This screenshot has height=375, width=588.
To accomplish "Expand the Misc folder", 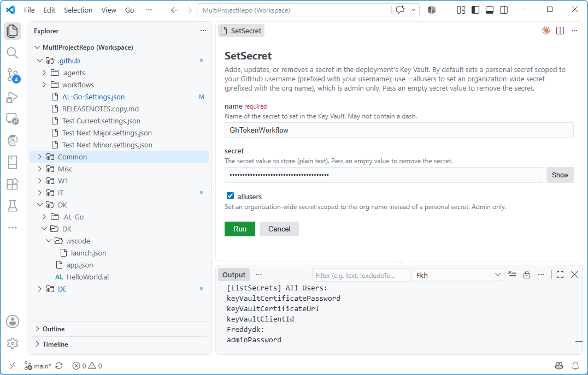I will click(x=40, y=169).
